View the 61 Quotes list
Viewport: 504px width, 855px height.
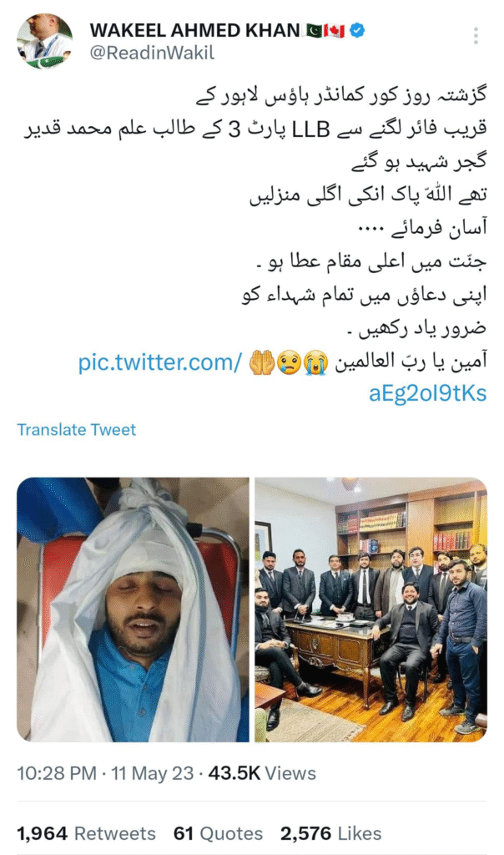(x=218, y=833)
